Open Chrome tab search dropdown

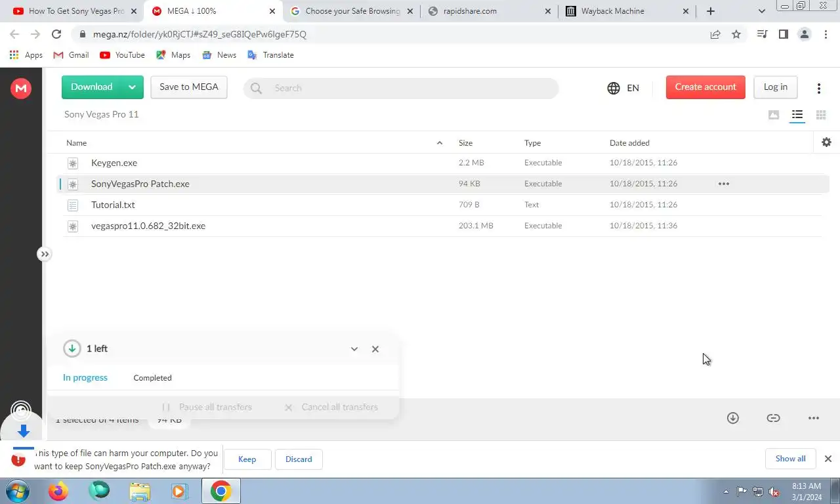tap(762, 11)
